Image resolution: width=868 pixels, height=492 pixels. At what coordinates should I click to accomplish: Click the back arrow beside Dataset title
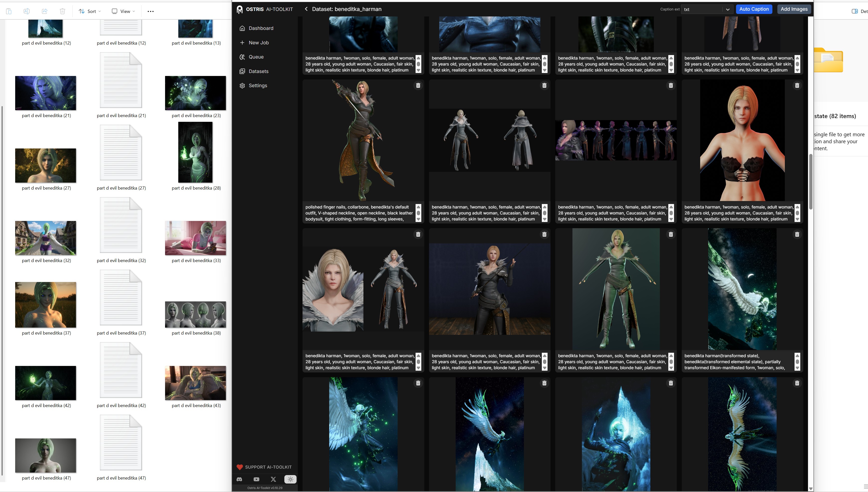pos(306,9)
